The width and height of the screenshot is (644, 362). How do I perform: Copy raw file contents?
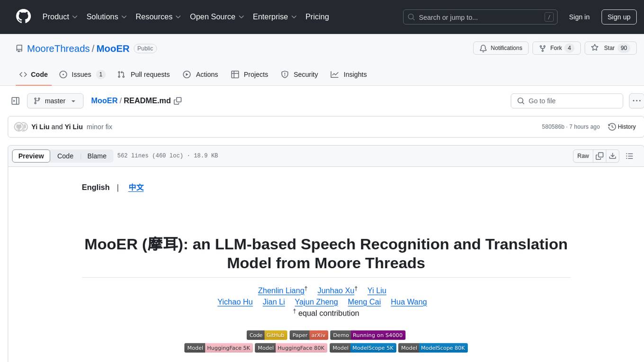[x=599, y=156]
